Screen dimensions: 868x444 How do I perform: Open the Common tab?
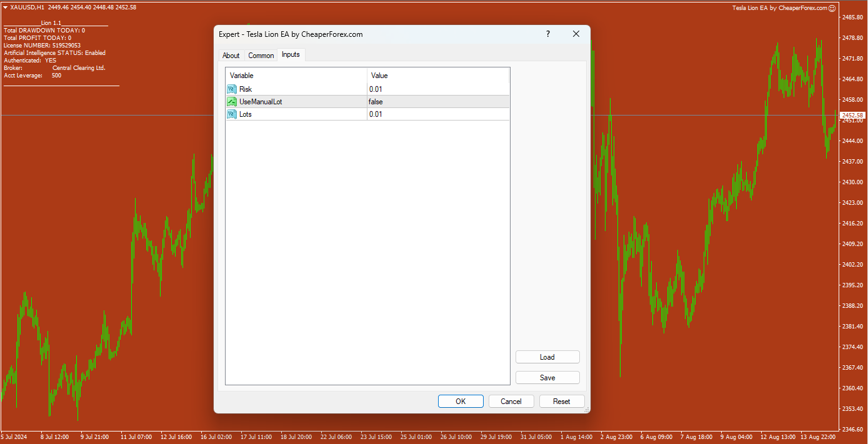(261, 56)
